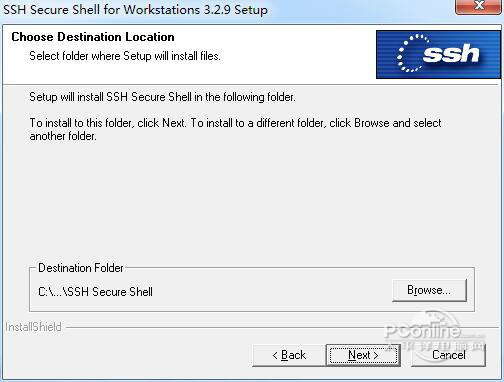504x382 pixels.
Task: Click the 'Select folder where Setup' subtitle
Action: point(125,56)
